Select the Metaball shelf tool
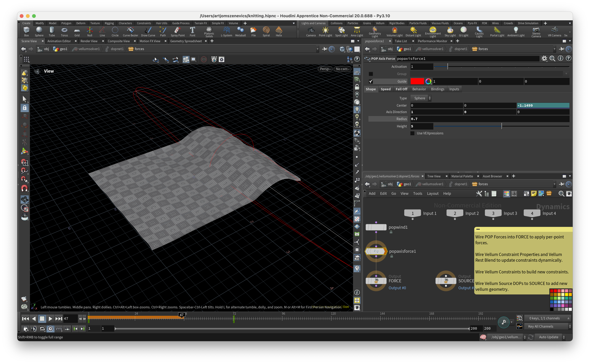590x364 pixels. (240, 32)
